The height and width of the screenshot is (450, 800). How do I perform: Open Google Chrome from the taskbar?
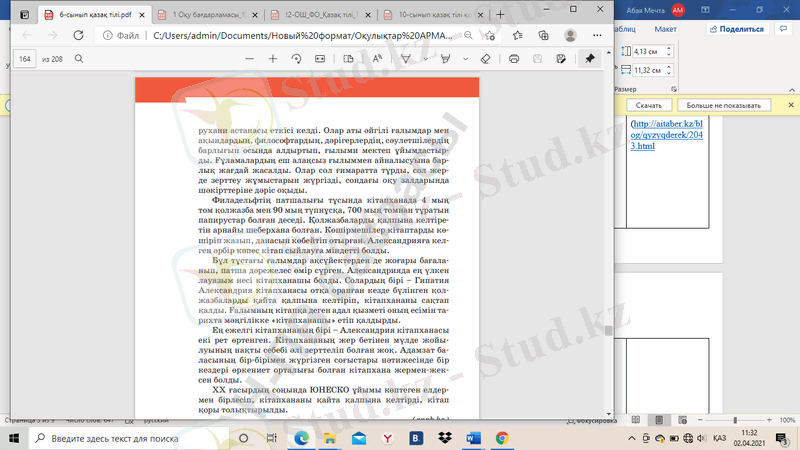coord(501,438)
